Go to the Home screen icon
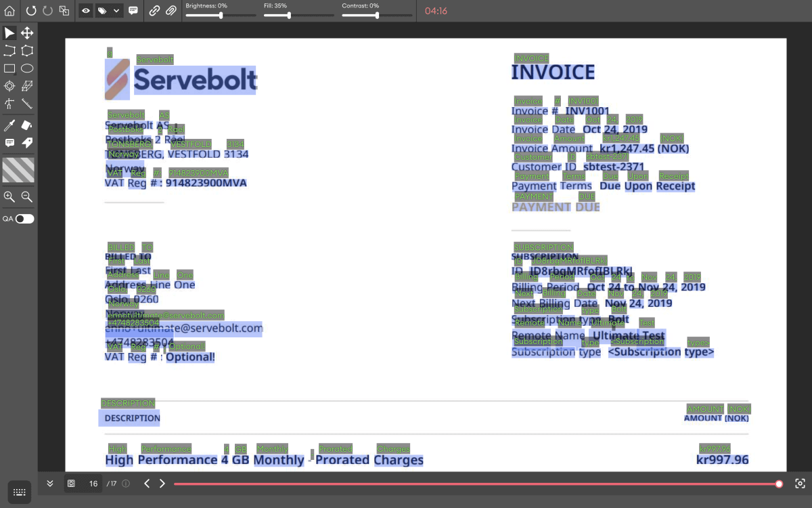Image resolution: width=812 pixels, height=508 pixels. [9, 11]
